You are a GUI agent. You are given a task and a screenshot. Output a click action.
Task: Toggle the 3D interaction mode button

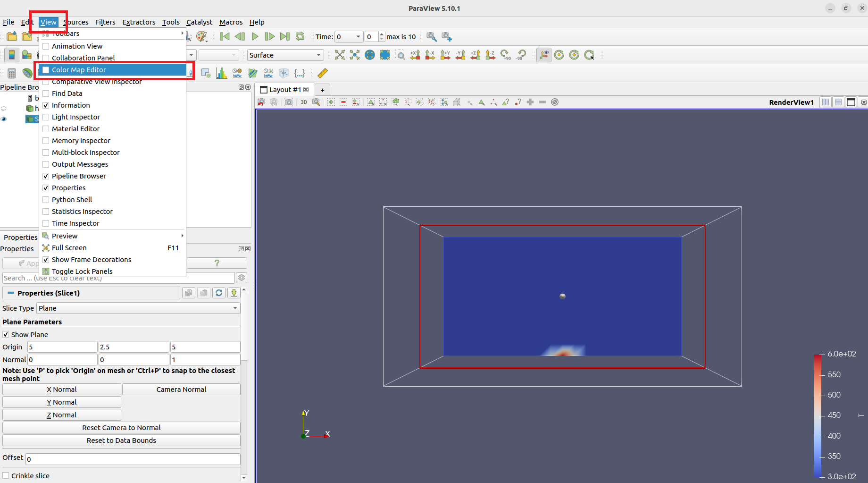click(304, 102)
